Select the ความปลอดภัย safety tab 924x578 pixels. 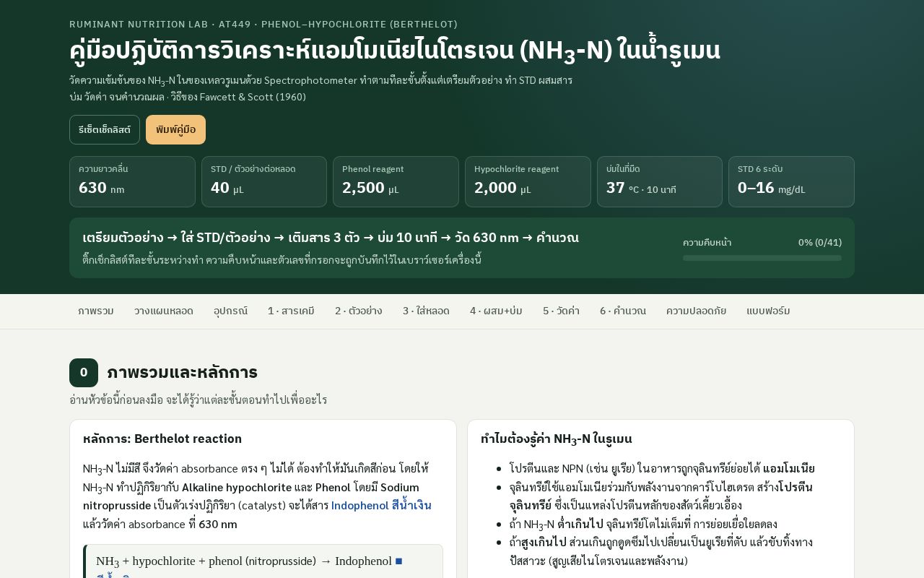point(696,311)
